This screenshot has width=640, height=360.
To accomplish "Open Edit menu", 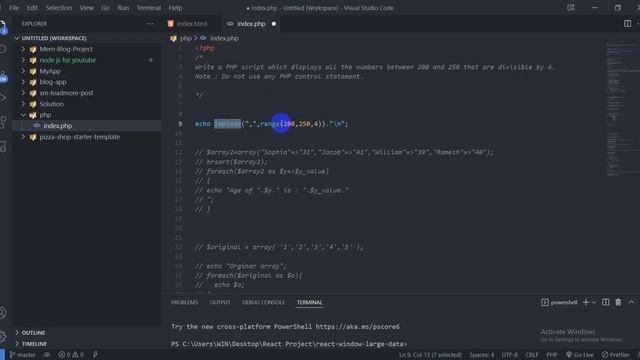I will 32,8.
